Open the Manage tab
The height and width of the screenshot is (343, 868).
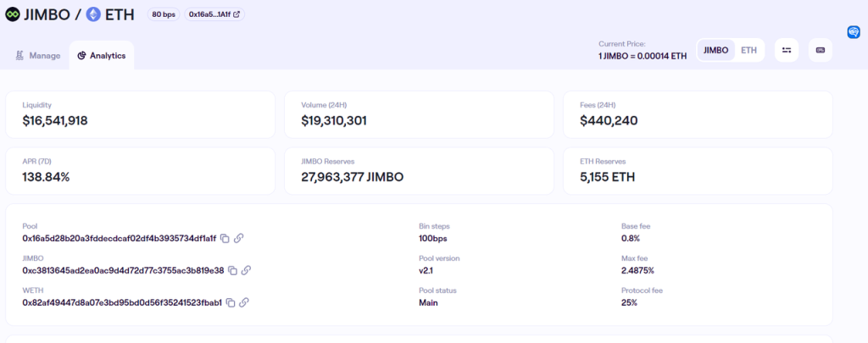coord(37,56)
